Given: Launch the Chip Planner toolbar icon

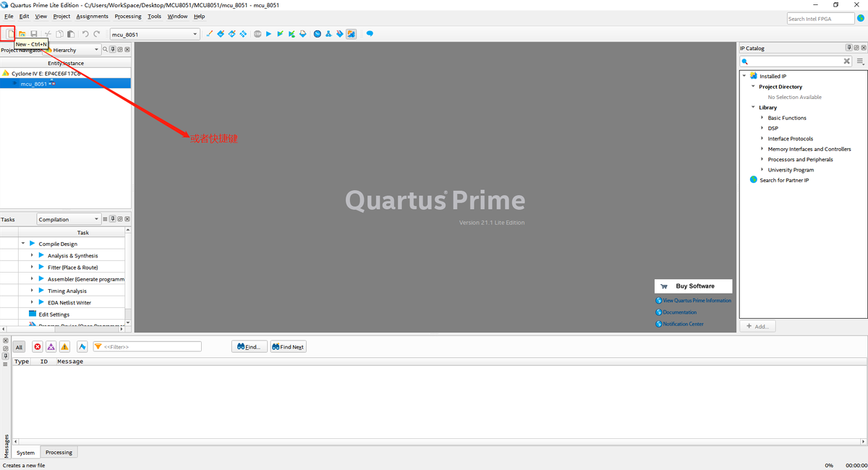Looking at the screenshot, I should (243, 34).
